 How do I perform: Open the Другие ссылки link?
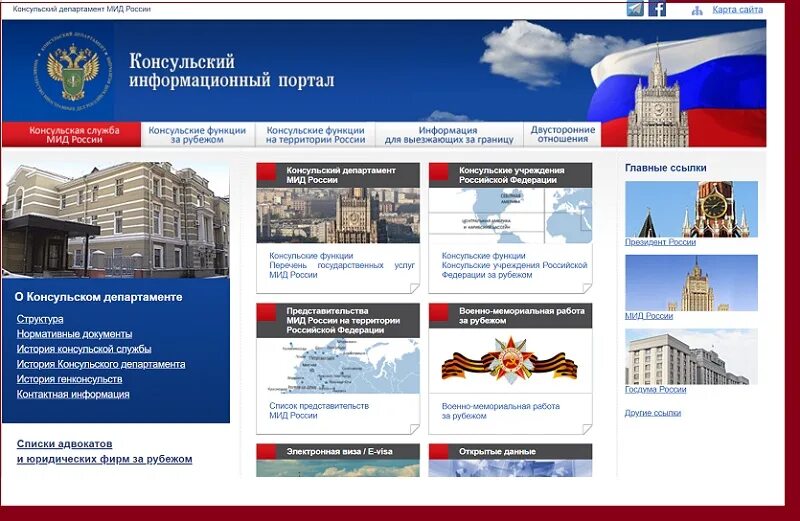653,412
